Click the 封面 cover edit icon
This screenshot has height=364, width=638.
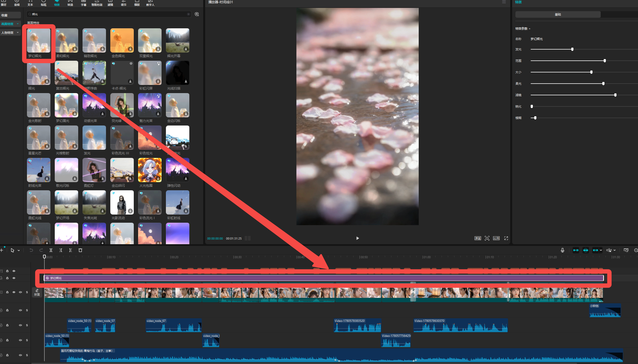[37, 292]
